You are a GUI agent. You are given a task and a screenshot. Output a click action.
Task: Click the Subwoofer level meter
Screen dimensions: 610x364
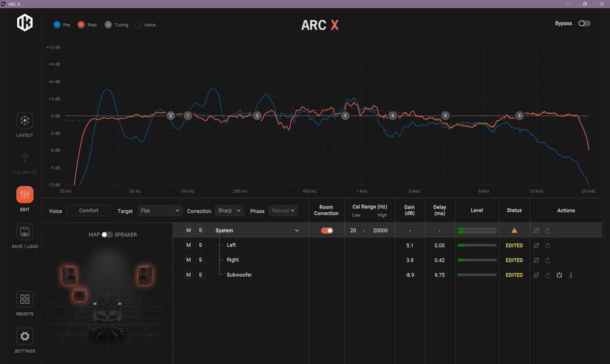click(477, 275)
